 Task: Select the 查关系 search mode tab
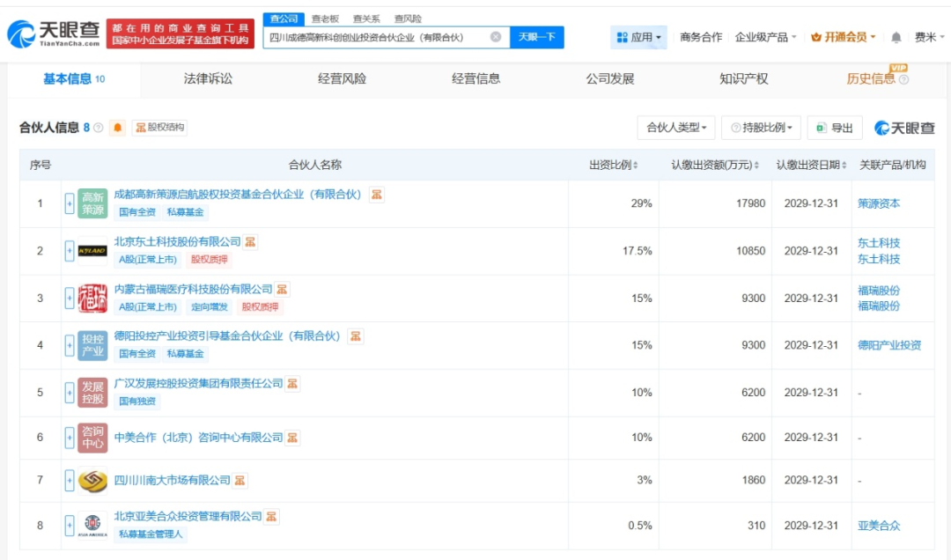coord(366,18)
